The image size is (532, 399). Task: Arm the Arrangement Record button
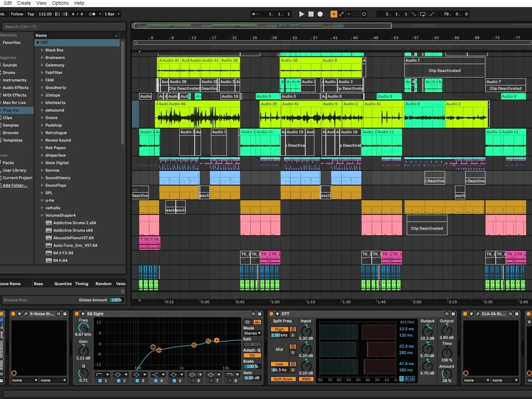[320, 14]
